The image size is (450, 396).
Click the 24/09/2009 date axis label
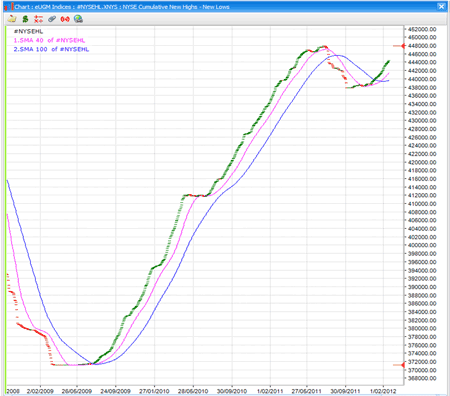116,391
